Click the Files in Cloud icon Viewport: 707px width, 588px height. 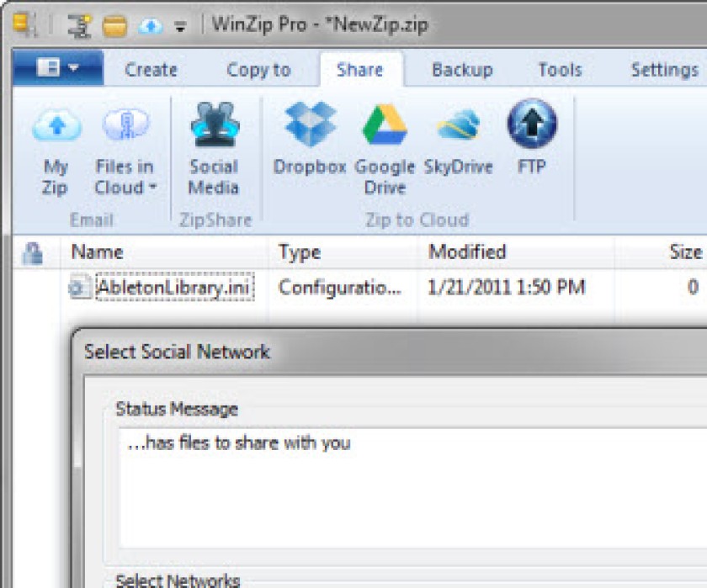click(x=125, y=124)
